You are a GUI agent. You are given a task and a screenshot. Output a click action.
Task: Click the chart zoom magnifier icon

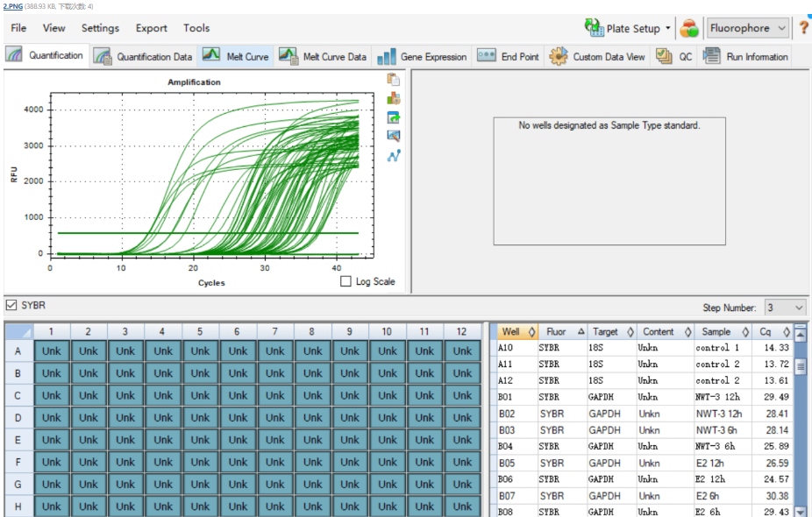point(394,136)
